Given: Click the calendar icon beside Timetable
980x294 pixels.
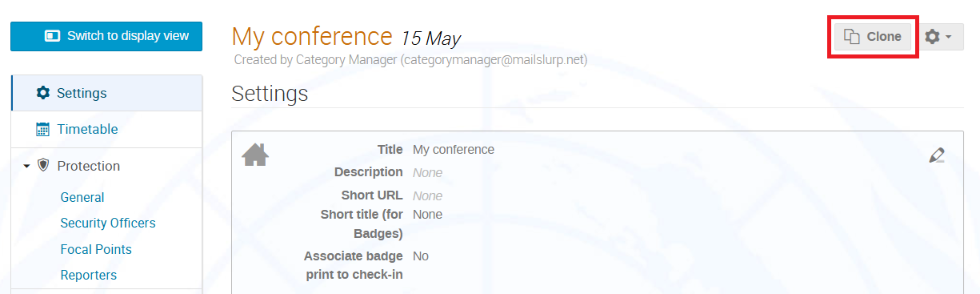Looking at the screenshot, I should 43,129.
